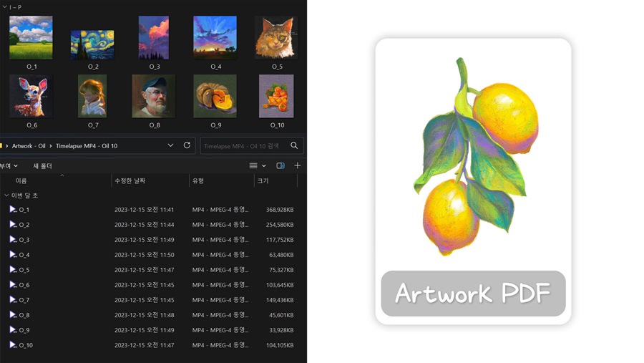Click the 'Artwork PDF' label button
Screen dimensions: 644x363
coord(473,294)
